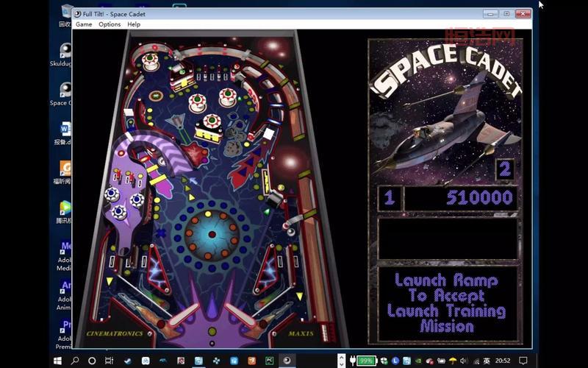Open Cortana circle icon on taskbar
This screenshot has height=368, width=588.
(92, 361)
